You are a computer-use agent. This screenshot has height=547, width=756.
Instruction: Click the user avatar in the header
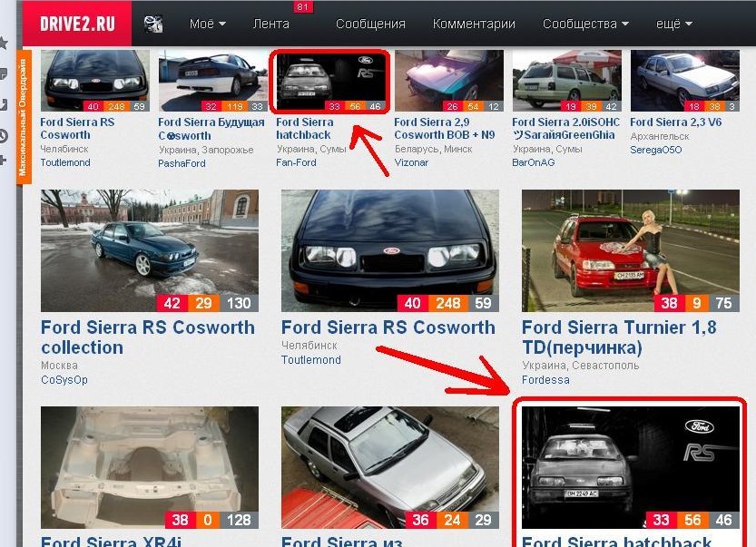pos(153,24)
